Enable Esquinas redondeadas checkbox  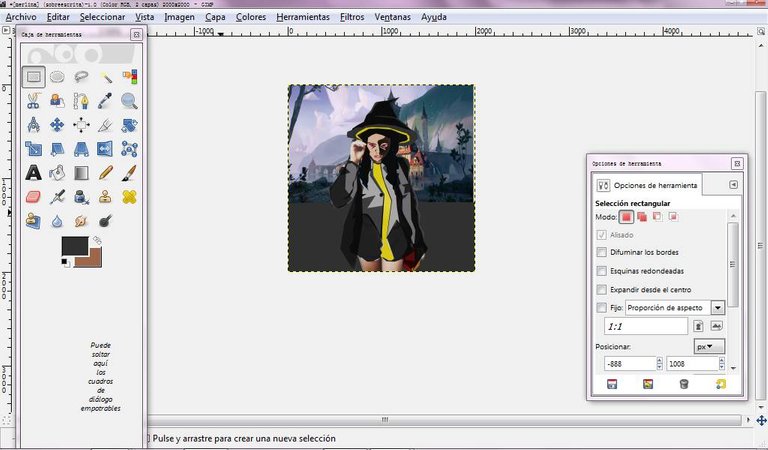click(x=601, y=271)
